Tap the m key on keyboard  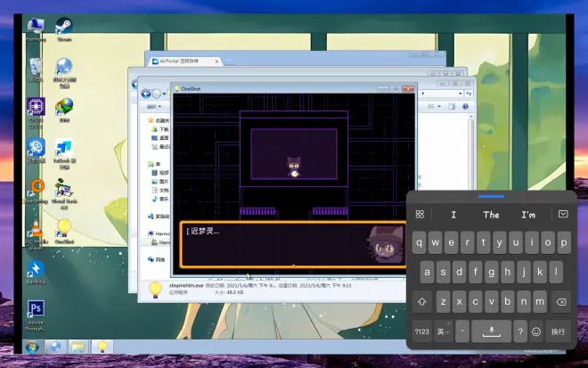540,302
